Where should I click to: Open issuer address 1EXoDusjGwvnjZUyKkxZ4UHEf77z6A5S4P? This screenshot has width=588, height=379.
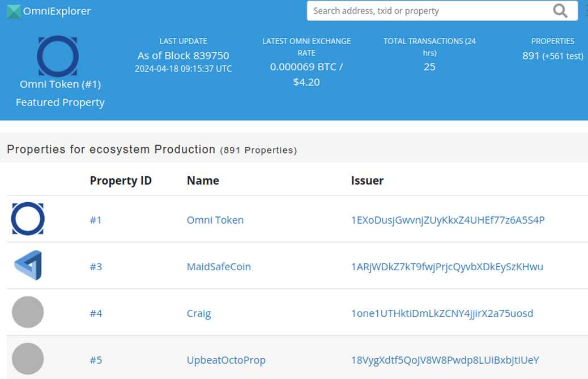pyautogui.click(x=448, y=220)
